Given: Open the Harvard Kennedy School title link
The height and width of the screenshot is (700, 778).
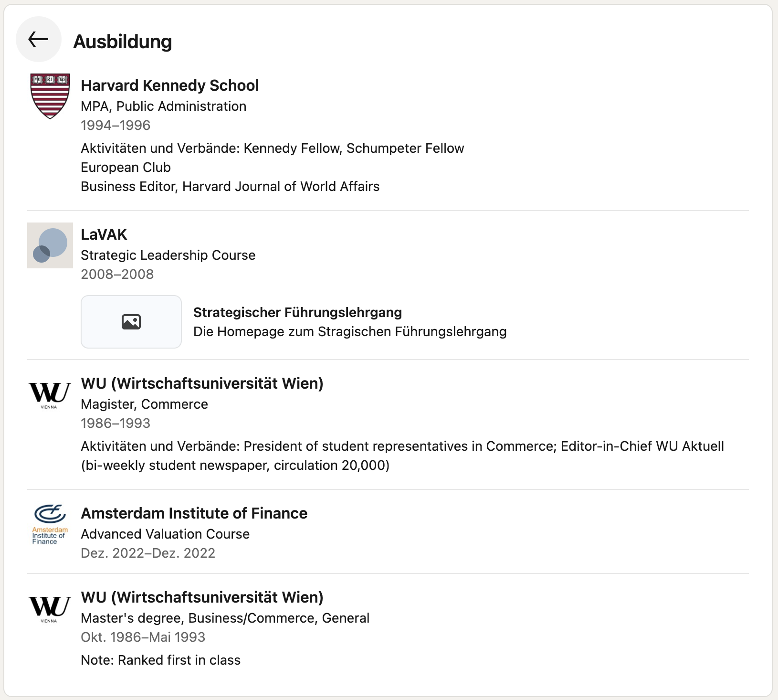Looking at the screenshot, I should pyautogui.click(x=170, y=85).
